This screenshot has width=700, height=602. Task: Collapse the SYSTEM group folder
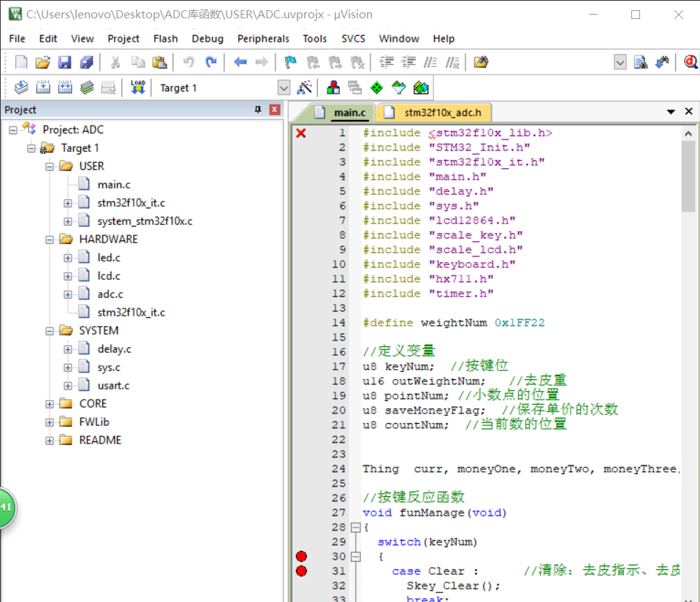tap(49, 331)
